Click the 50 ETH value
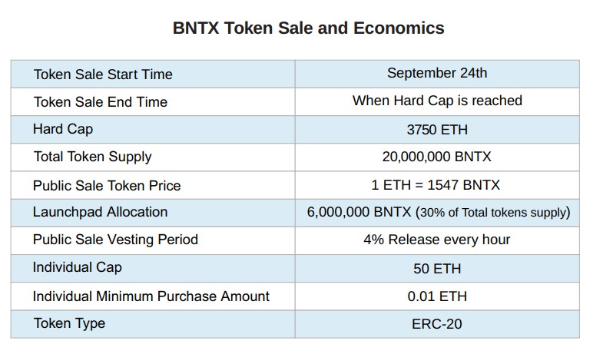 tap(437, 269)
